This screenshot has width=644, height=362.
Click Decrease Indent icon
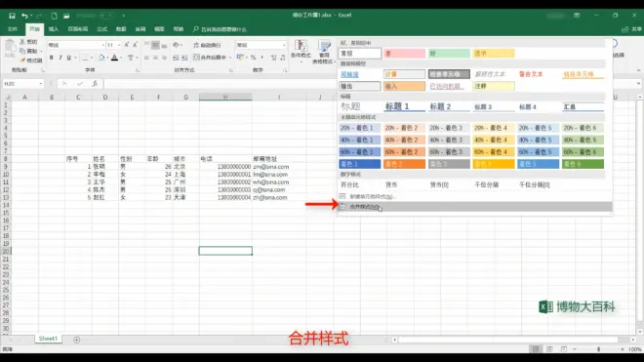[176, 58]
